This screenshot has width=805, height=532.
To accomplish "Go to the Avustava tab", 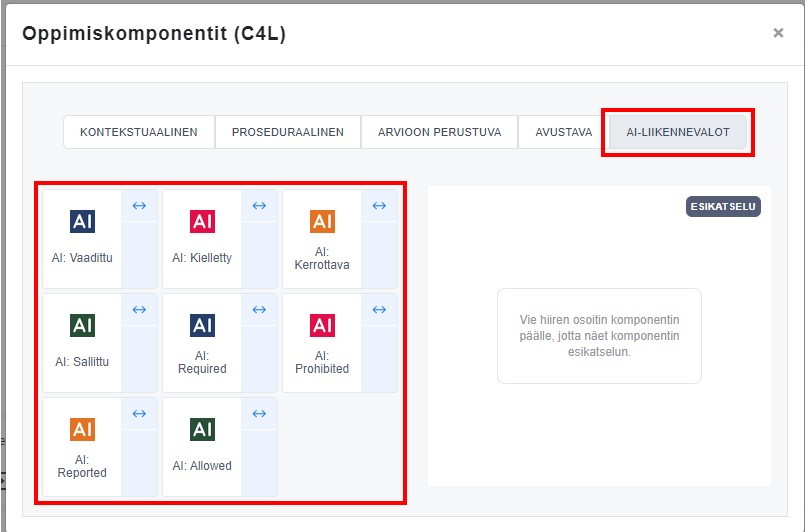I will pos(562,132).
